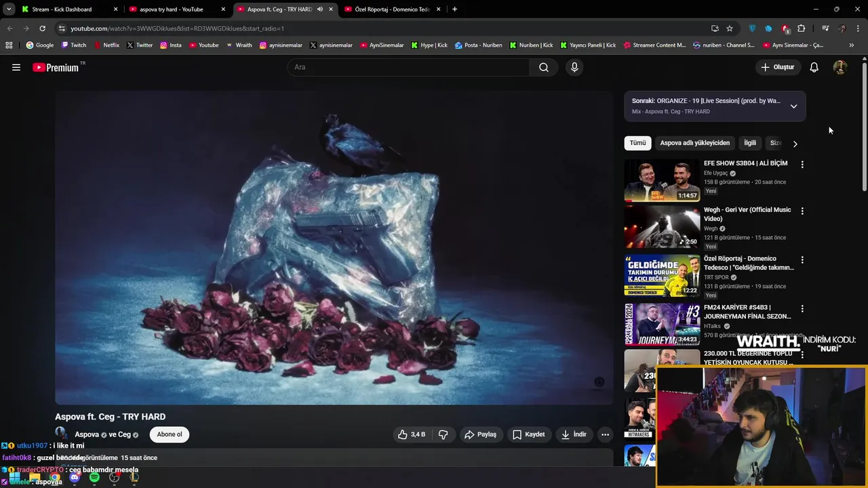
Task: Open Spotify from the taskbar
Action: 94,478
